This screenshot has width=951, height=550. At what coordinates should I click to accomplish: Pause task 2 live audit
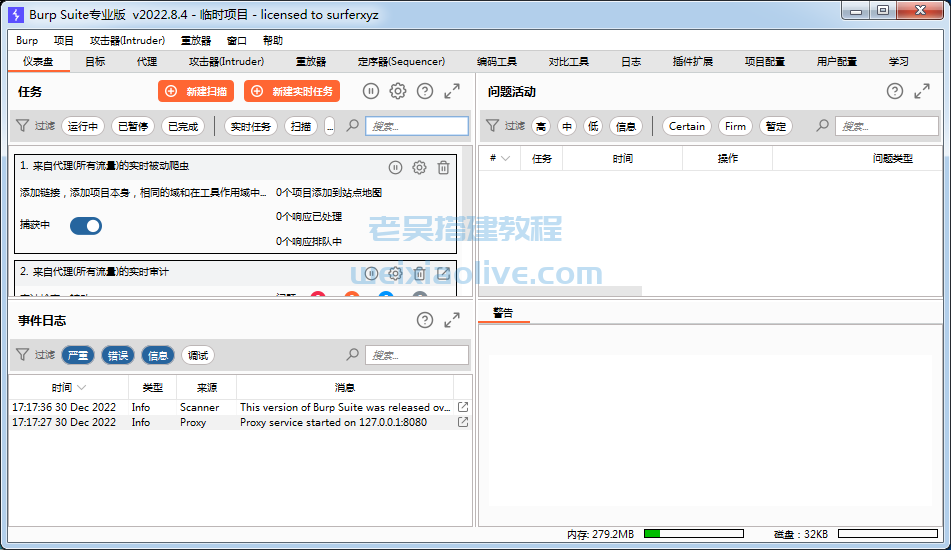371,273
